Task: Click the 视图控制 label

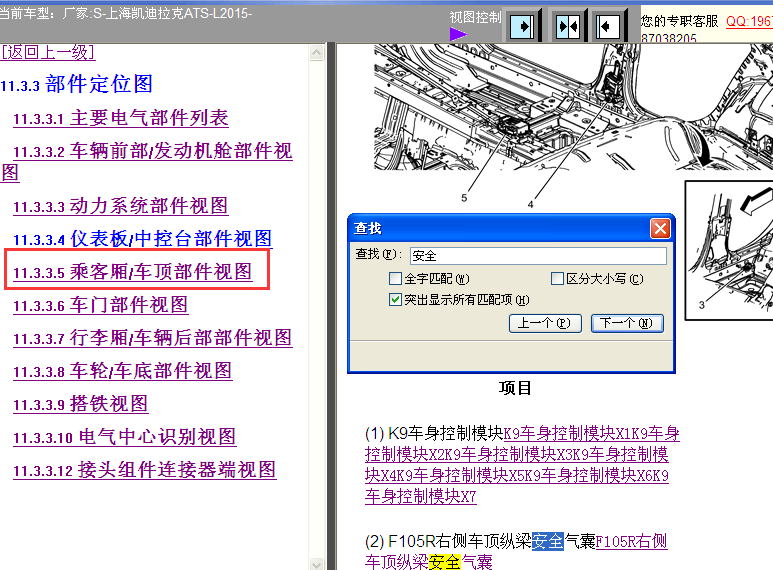Action: (x=475, y=17)
